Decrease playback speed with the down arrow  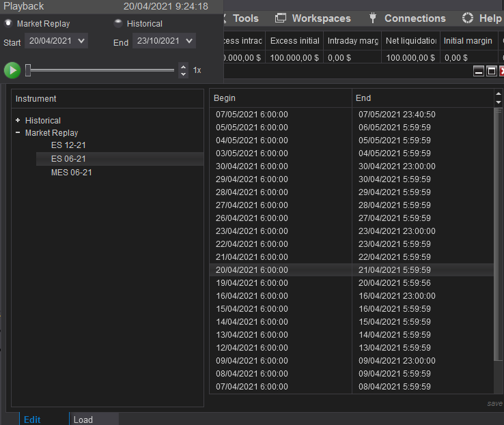pyautogui.click(x=183, y=74)
